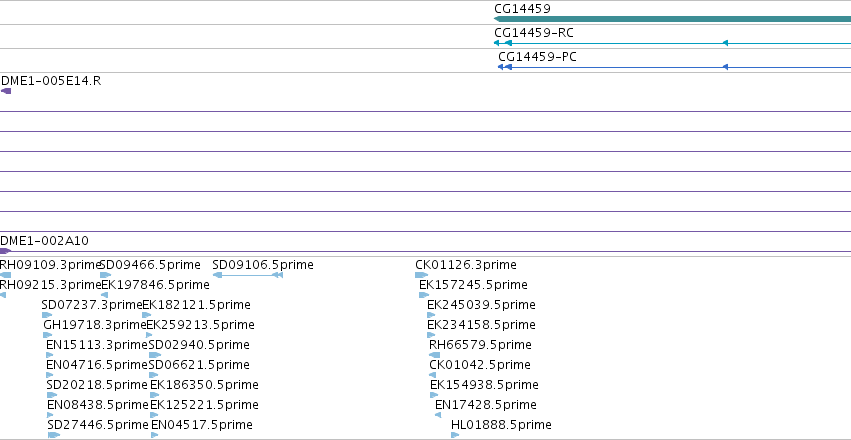Open the DME1-002A10 clone label
Image resolution: width=851 pixels, height=440 pixels.
[x=45, y=241]
